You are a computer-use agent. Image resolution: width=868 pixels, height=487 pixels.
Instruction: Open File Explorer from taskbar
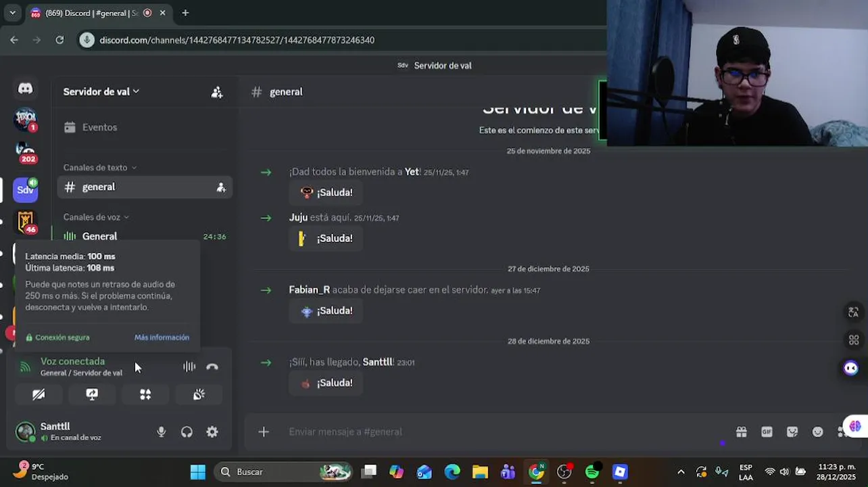480,472
